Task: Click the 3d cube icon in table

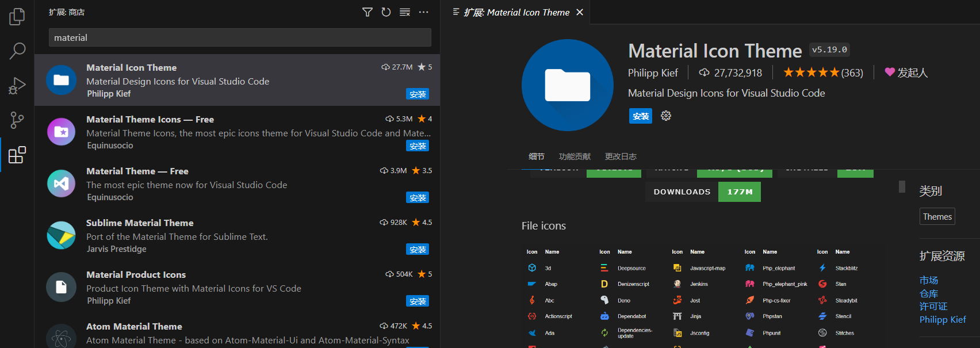Action: [532, 268]
